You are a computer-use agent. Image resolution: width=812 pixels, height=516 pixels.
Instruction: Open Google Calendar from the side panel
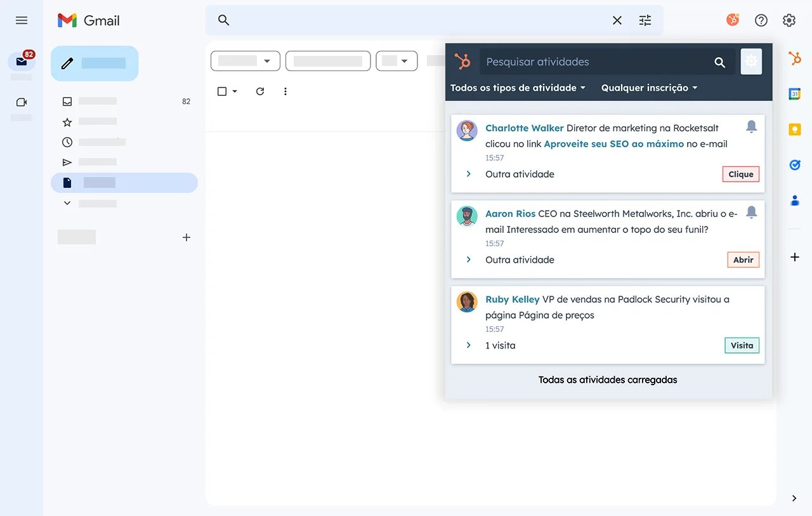coord(795,93)
